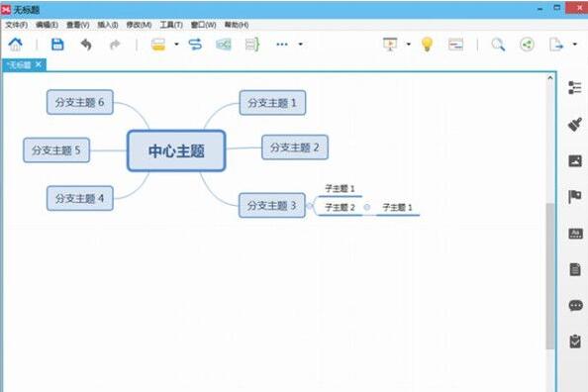
Task: Open the 编辑(E) menu
Action: pos(47,25)
